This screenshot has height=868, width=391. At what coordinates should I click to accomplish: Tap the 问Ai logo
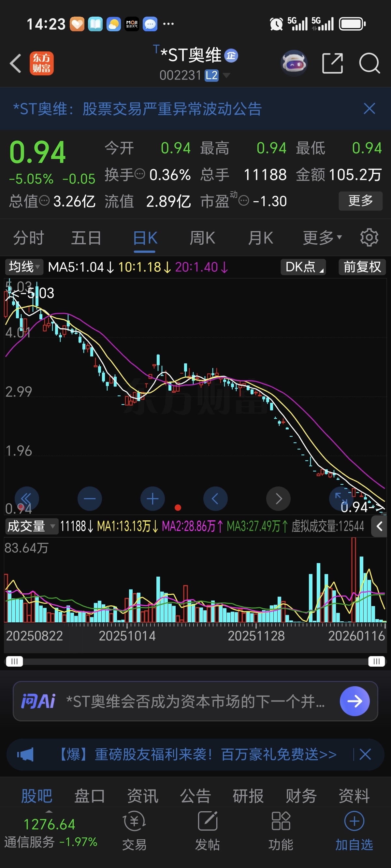tap(38, 701)
